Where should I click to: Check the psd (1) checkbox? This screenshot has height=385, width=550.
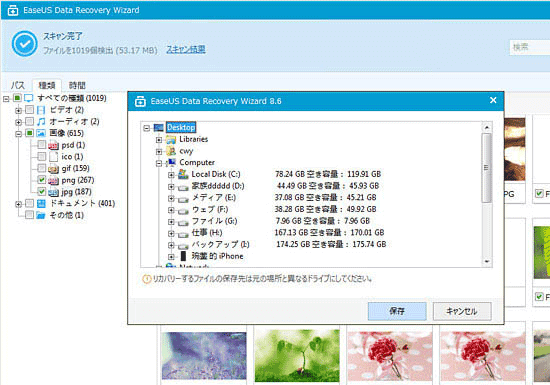click(42, 145)
